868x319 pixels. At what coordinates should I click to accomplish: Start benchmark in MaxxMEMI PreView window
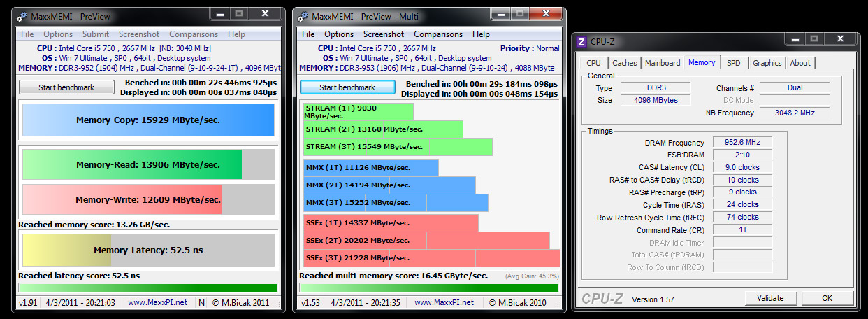tap(66, 87)
